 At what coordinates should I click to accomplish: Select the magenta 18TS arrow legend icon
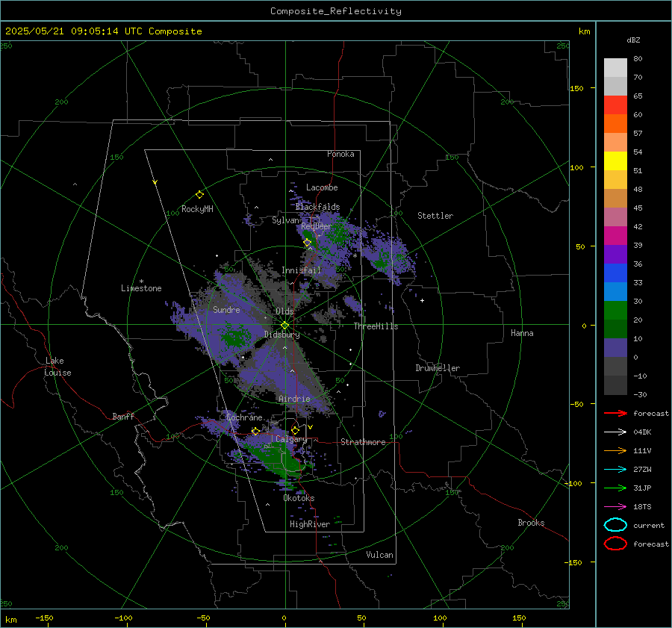(615, 507)
